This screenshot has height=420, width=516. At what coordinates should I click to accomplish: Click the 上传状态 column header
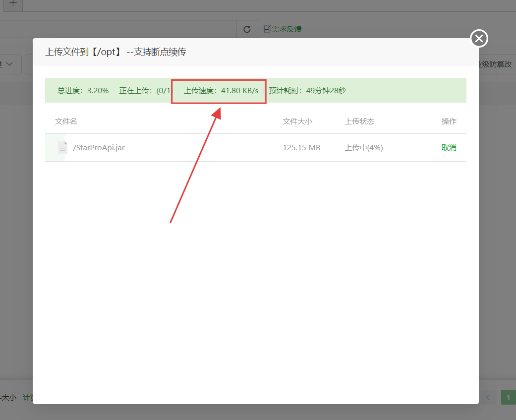click(x=359, y=121)
